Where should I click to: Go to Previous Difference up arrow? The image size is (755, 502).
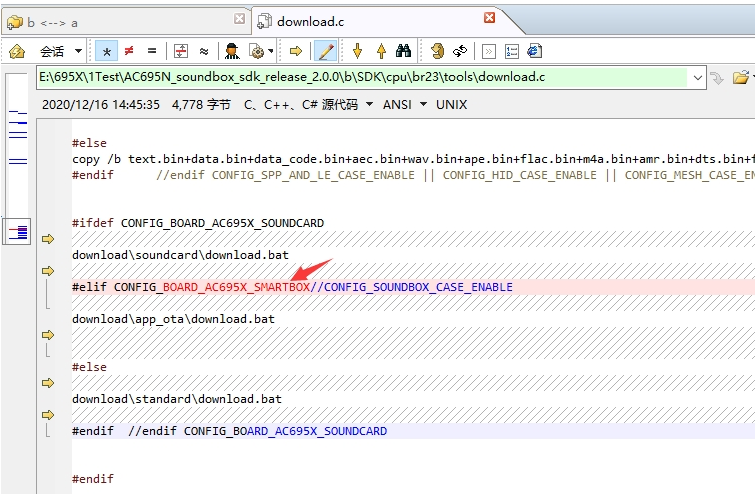[x=381, y=51]
